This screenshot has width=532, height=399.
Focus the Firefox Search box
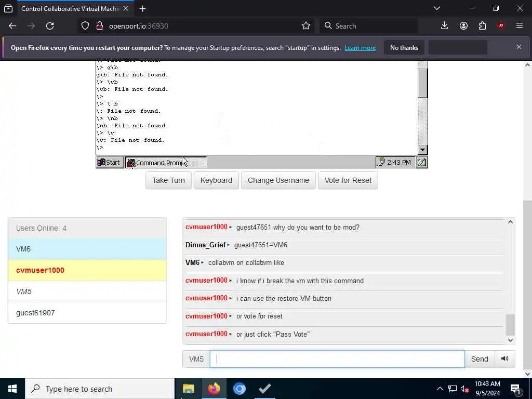(x=368, y=26)
